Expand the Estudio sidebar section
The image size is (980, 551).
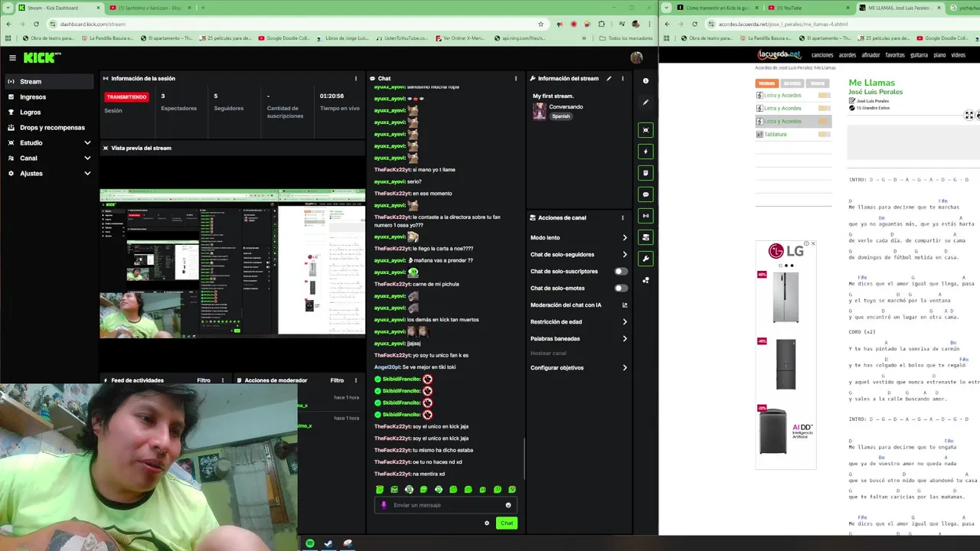point(49,142)
